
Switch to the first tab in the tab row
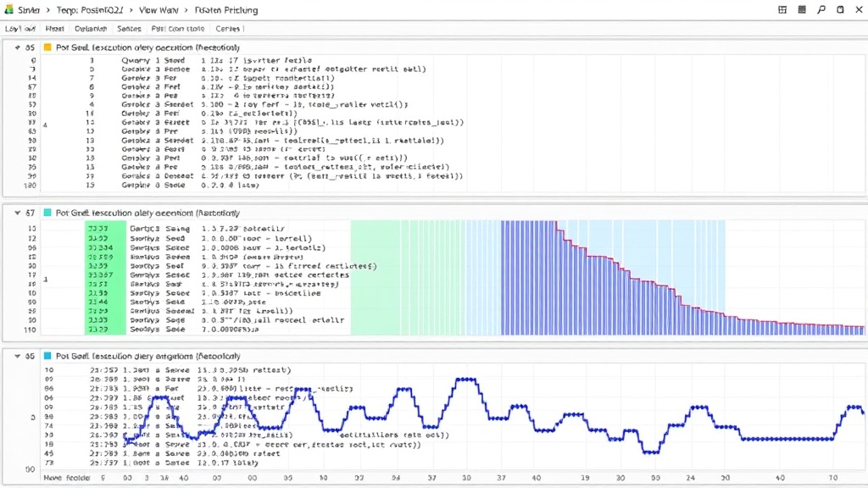[x=20, y=28]
